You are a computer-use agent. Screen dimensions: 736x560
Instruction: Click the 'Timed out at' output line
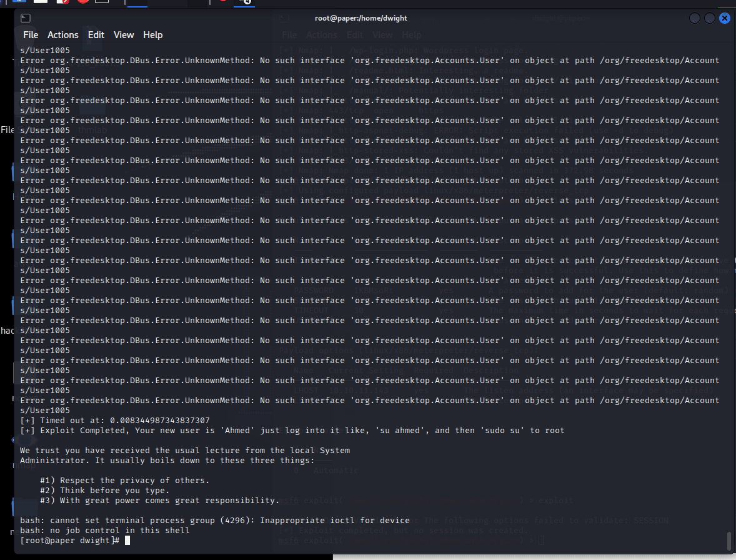(115, 421)
